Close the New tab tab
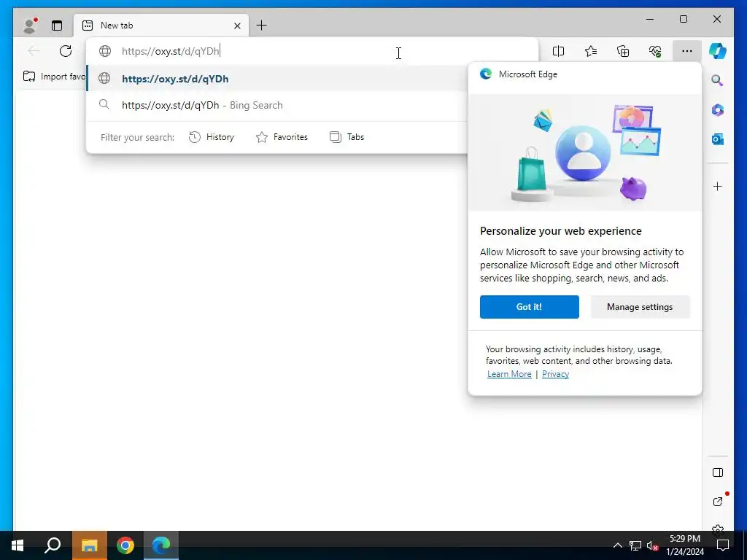Screen dimensions: 747x560 coord(237,26)
